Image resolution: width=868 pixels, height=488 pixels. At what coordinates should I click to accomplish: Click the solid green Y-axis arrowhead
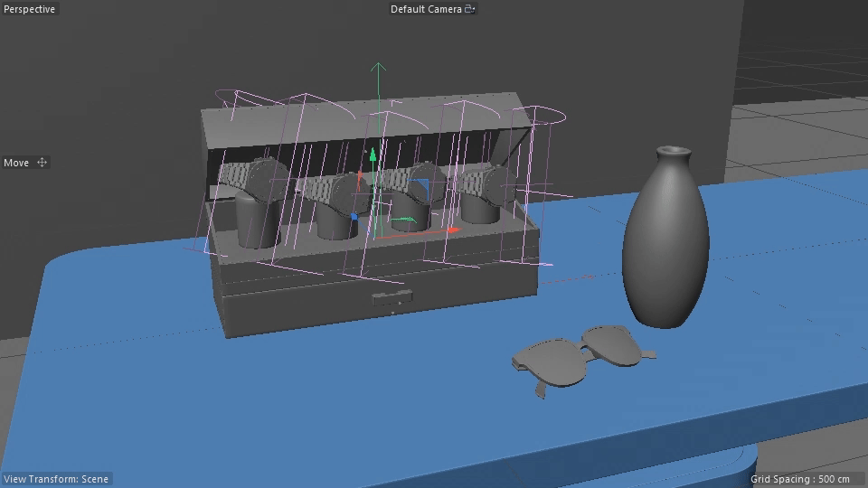tap(372, 155)
